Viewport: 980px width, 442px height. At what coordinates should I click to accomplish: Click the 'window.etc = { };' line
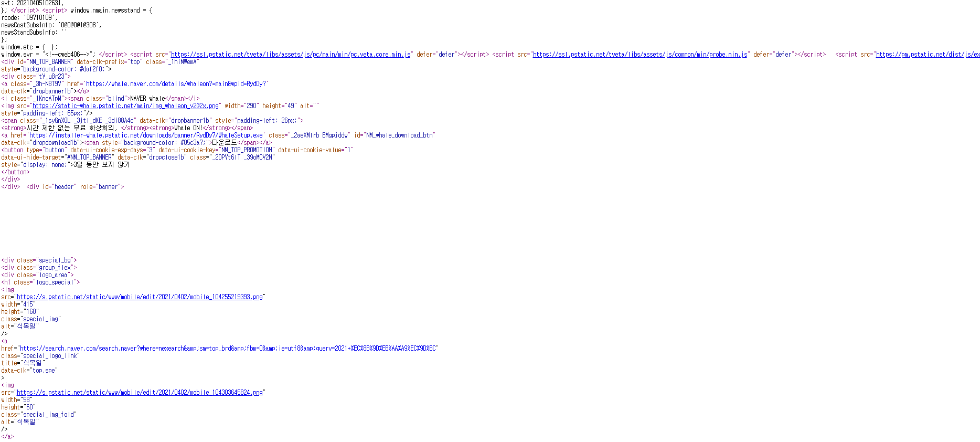click(29, 47)
